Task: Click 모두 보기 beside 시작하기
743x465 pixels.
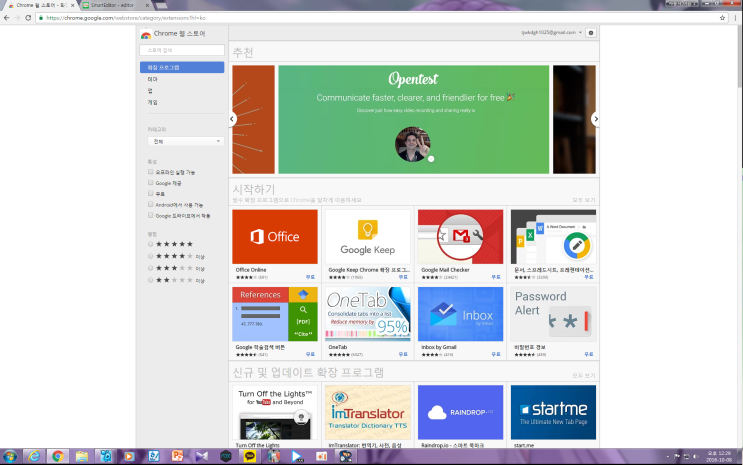Action: (583, 200)
